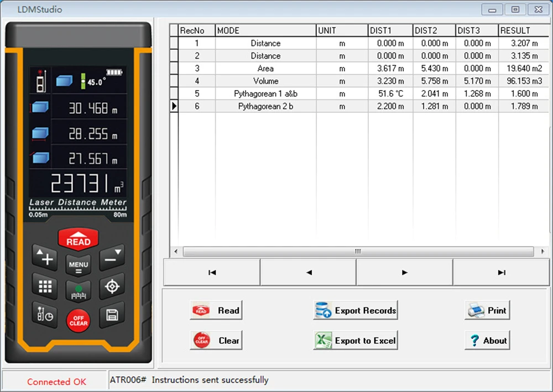Click the 19.640 m2 result cell
Viewport: 553px width, 392px height.
coord(524,69)
